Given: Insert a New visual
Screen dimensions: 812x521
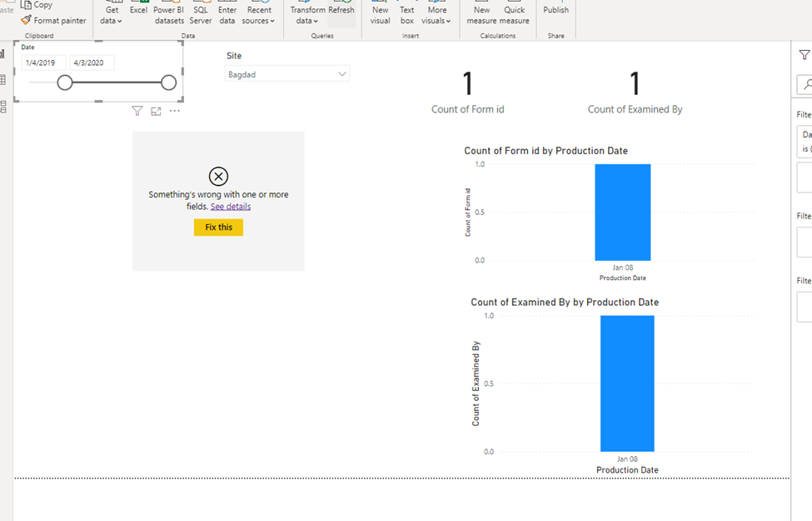Looking at the screenshot, I should tap(380, 14).
